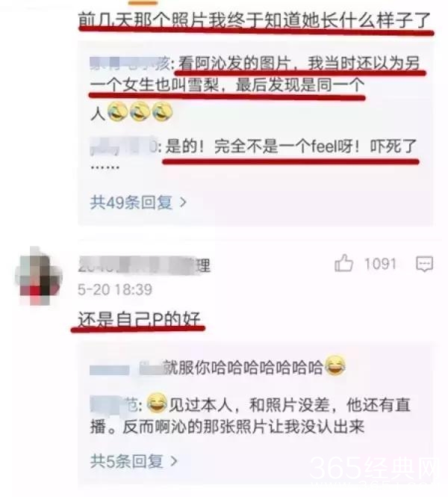Open replies via comment bubble icon
448x497 pixels.
pos(424,264)
